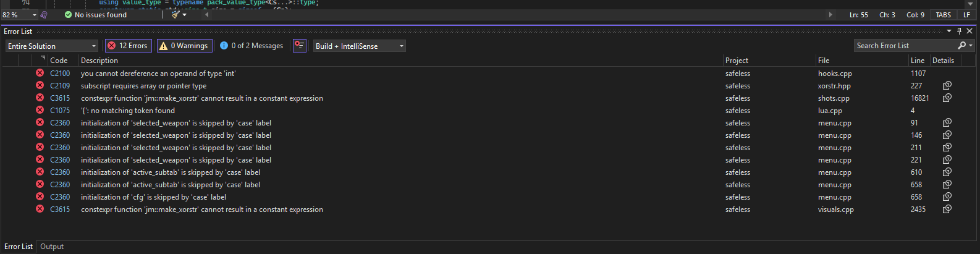Click the TABS indentation indicator in status bar
980x254 pixels.
tap(944, 15)
